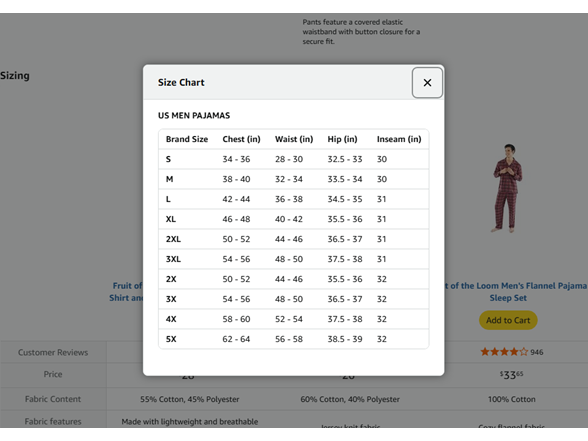Click the $33.65 price text

coord(512,375)
